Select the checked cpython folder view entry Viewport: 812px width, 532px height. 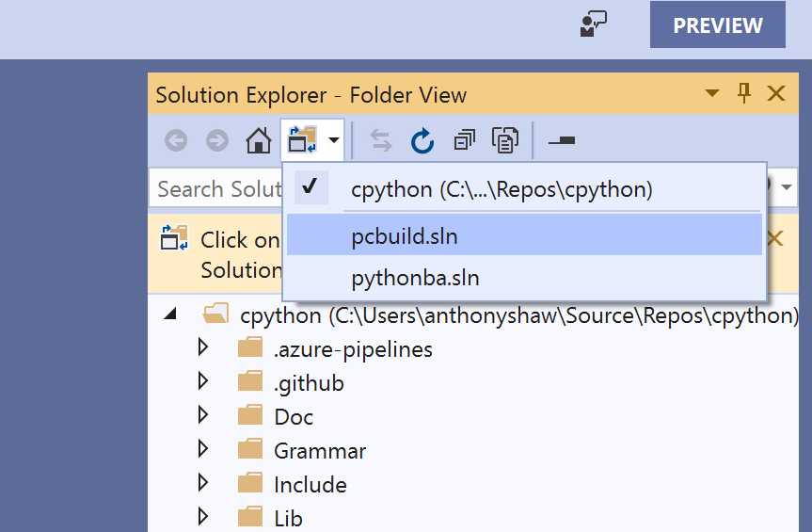click(x=501, y=189)
